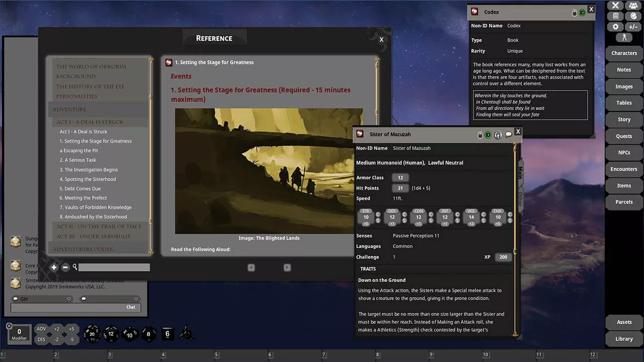Click into the Chat input field
The height and width of the screenshot is (362, 644).
[x=76, y=307]
